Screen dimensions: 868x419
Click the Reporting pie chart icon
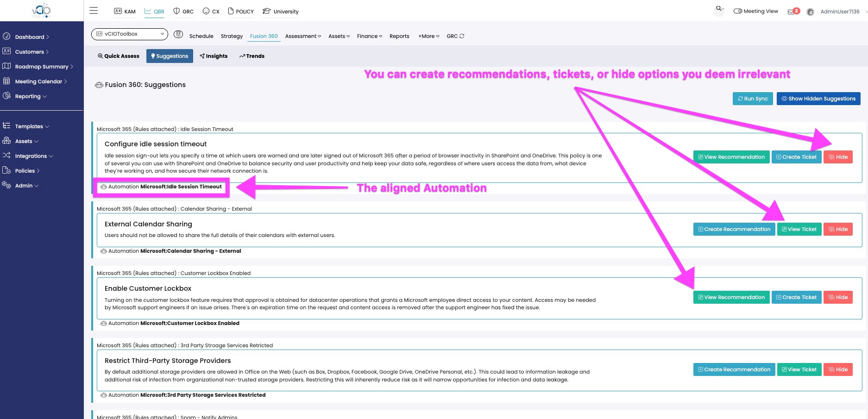point(6,95)
